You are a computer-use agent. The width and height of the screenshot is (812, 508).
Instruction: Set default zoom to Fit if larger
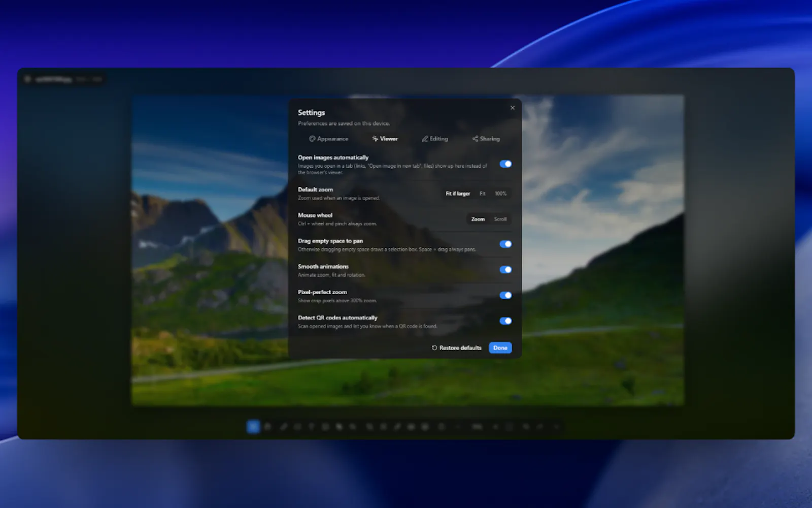pyautogui.click(x=458, y=194)
